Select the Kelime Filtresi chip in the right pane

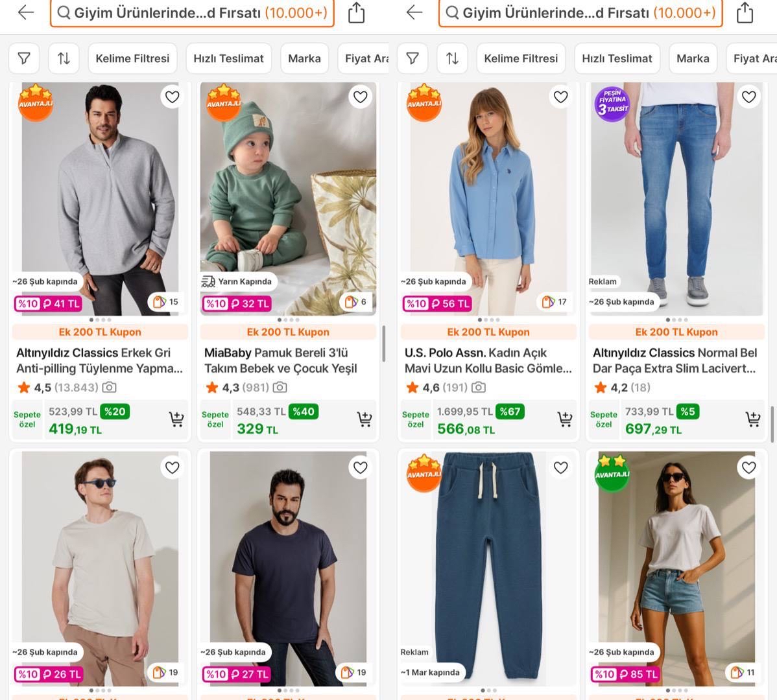[x=521, y=58]
